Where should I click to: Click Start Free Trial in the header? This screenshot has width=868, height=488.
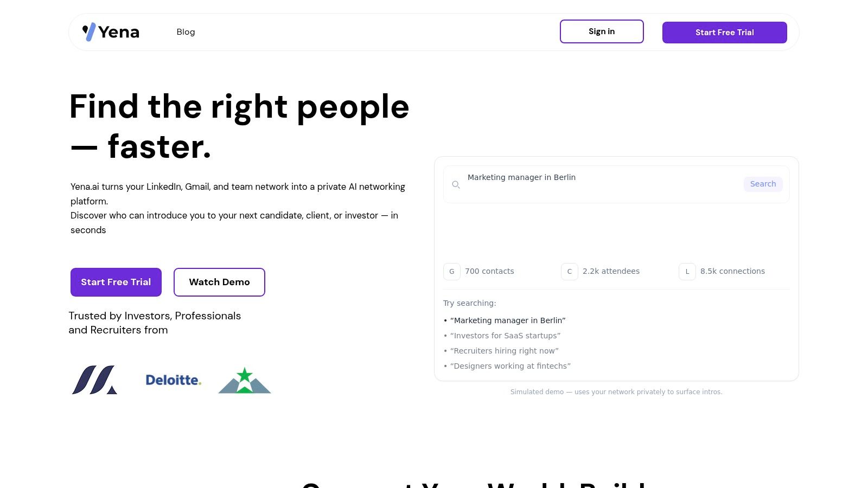pos(724,33)
